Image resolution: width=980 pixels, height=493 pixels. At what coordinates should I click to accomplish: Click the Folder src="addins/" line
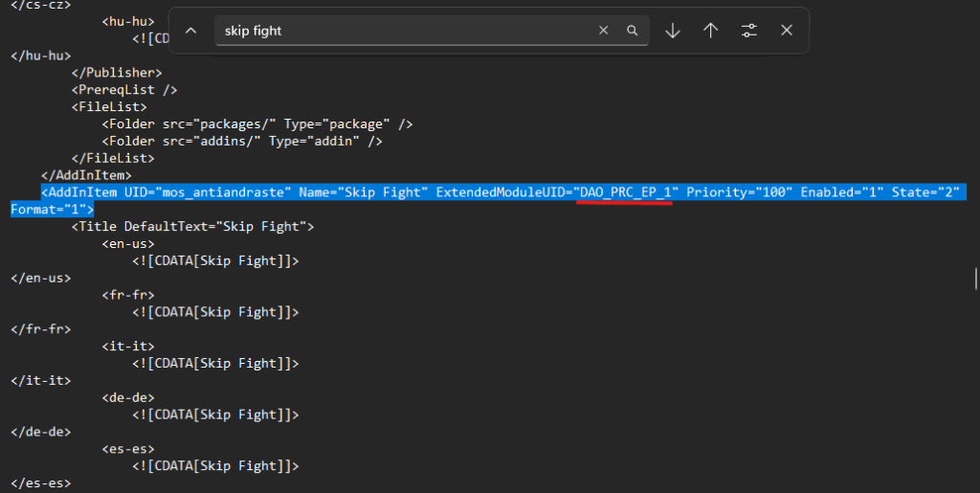pos(242,142)
